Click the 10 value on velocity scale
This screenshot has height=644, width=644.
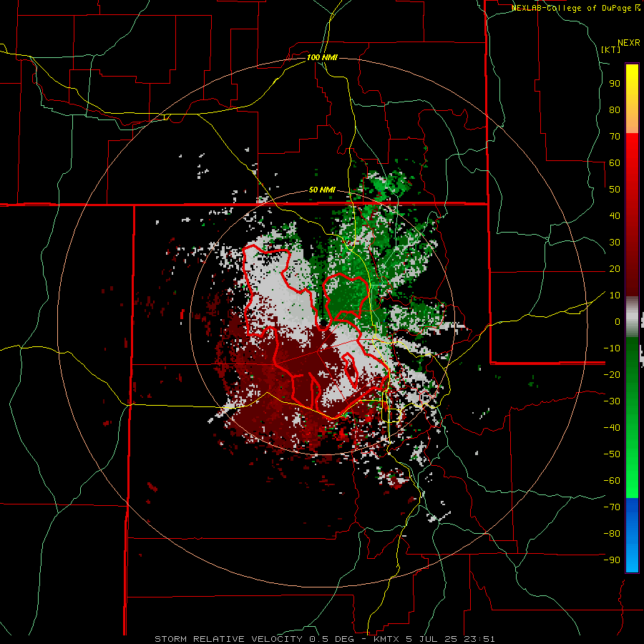[x=615, y=296]
